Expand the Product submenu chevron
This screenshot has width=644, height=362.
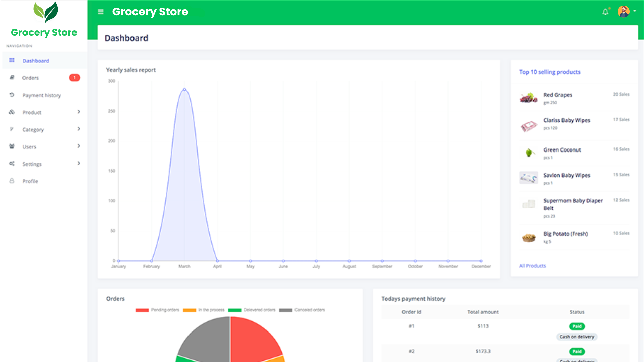(x=79, y=112)
